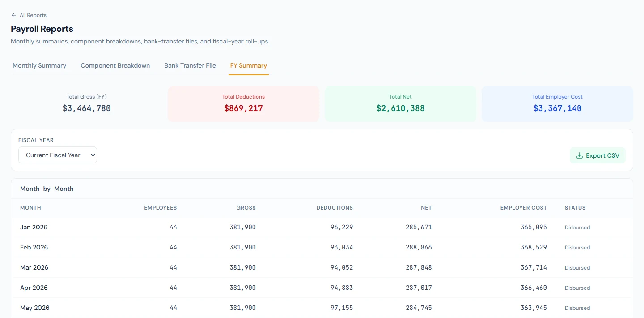Select the Feb 2026 row label
This screenshot has height=318, width=644.
(x=34, y=247)
